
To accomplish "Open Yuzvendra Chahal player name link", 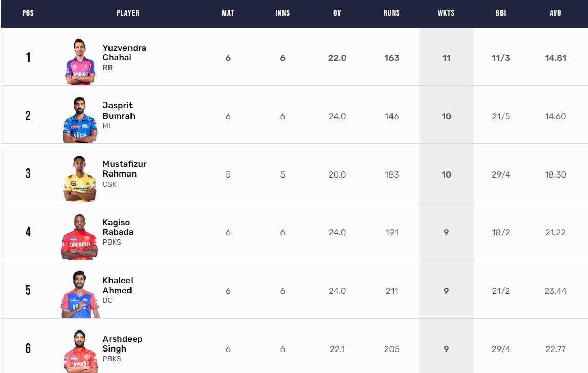I will [x=124, y=53].
